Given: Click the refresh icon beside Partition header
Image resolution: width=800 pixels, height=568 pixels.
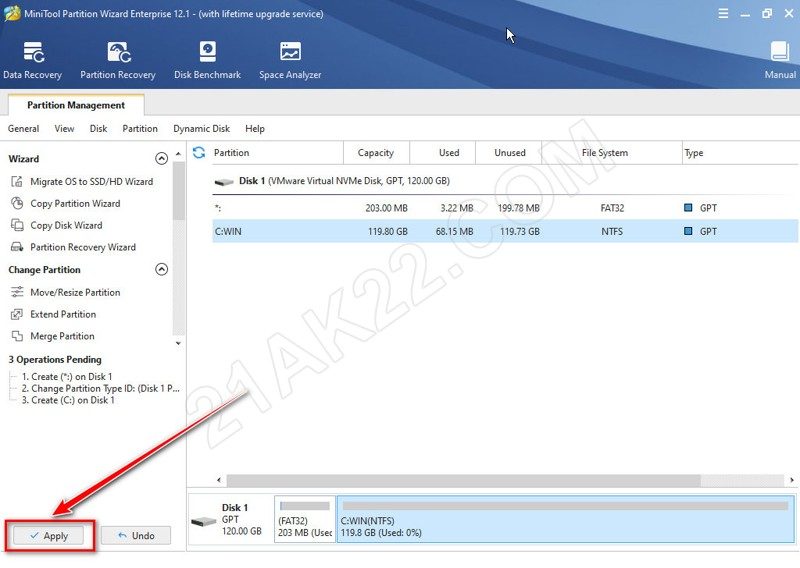Looking at the screenshot, I should click(x=199, y=152).
